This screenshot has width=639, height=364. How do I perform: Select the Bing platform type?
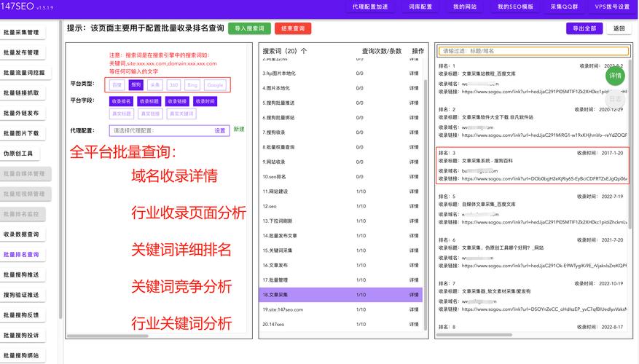(192, 84)
